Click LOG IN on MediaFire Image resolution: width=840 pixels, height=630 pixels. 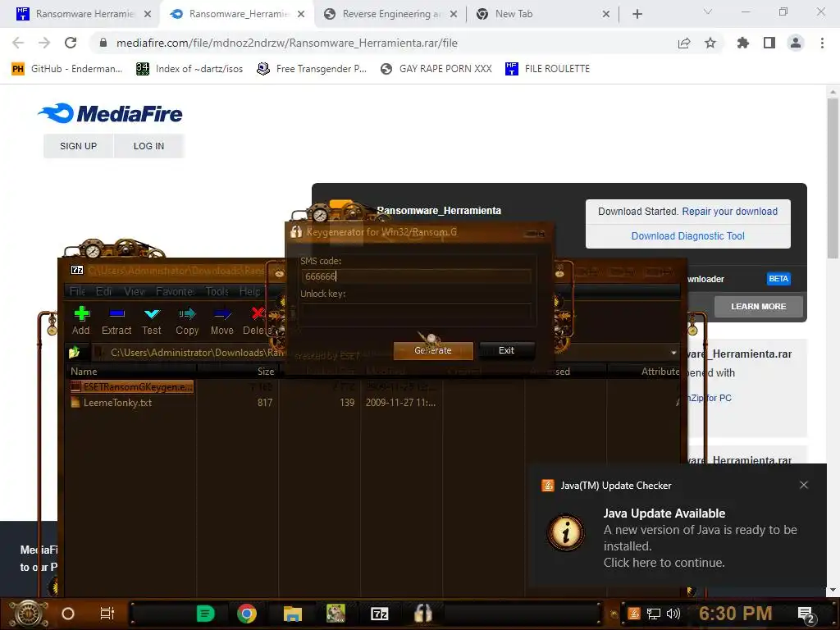(149, 146)
